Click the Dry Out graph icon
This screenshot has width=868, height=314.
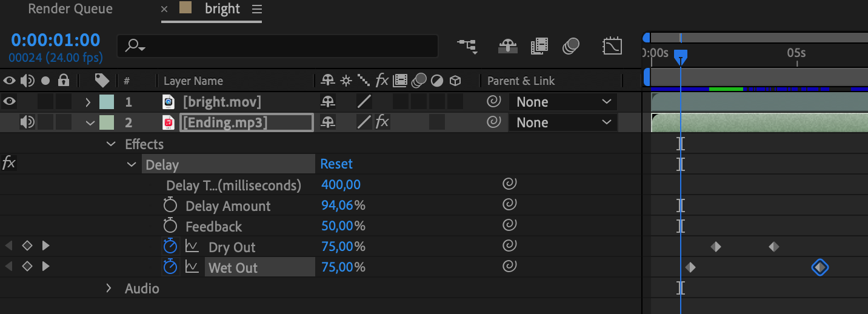pos(192,247)
